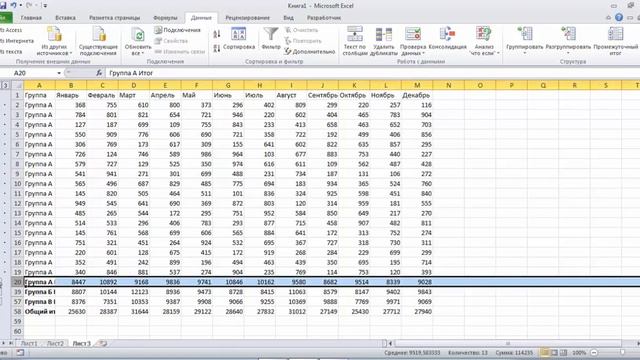The image size is (640, 360).
Task: Select the Январь header cell
Action: [x=71, y=95]
